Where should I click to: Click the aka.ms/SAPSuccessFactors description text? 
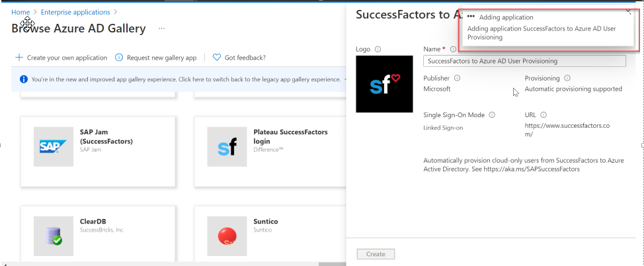[x=532, y=169]
